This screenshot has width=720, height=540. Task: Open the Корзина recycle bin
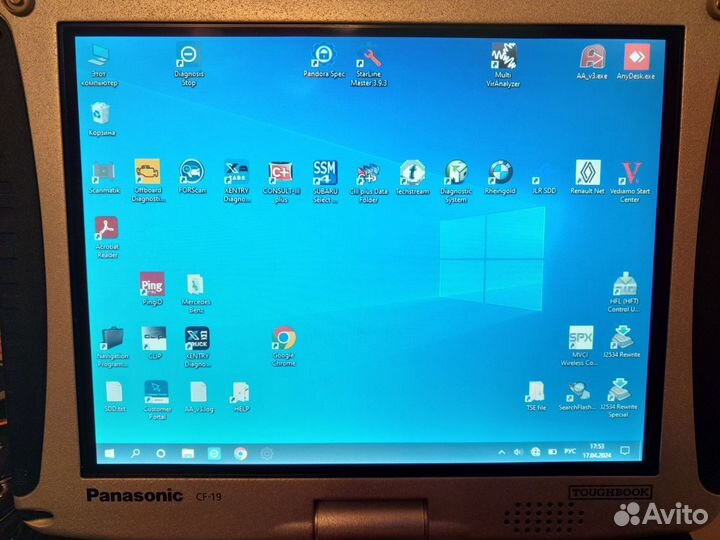[x=101, y=119]
